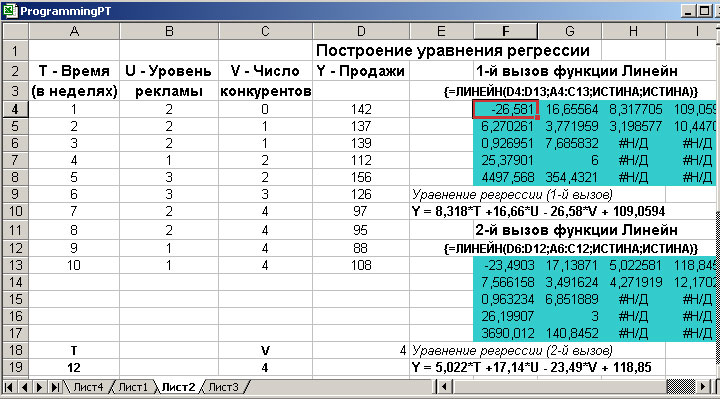This screenshot has height=399, width=720.
Task: Click formula text ЛИНЕЙН(D6:D12;A6:C12;ИСТИНА;ИСТИНА)
Action: pos(571,248)
